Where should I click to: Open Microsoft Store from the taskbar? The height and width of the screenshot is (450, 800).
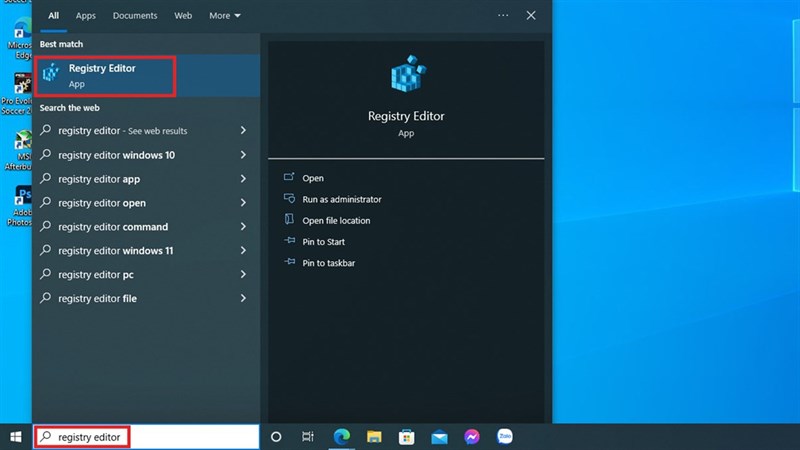point(407,437)
